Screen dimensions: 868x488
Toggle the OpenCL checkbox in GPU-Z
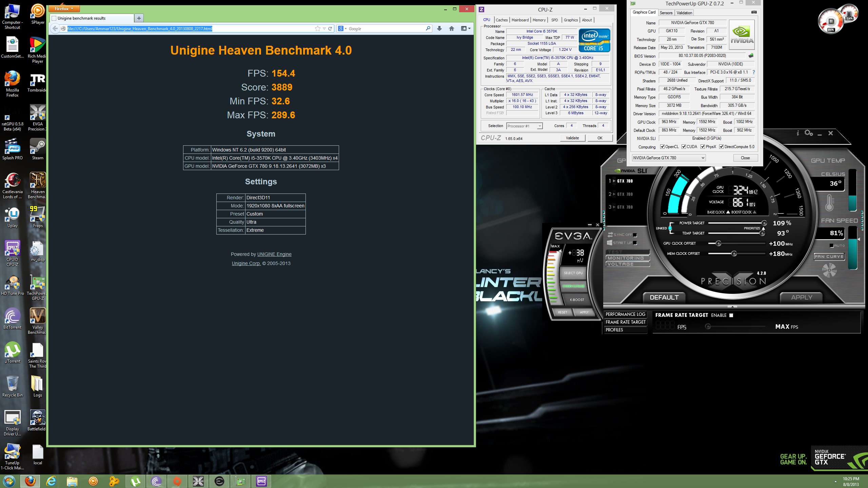[662, 147]
